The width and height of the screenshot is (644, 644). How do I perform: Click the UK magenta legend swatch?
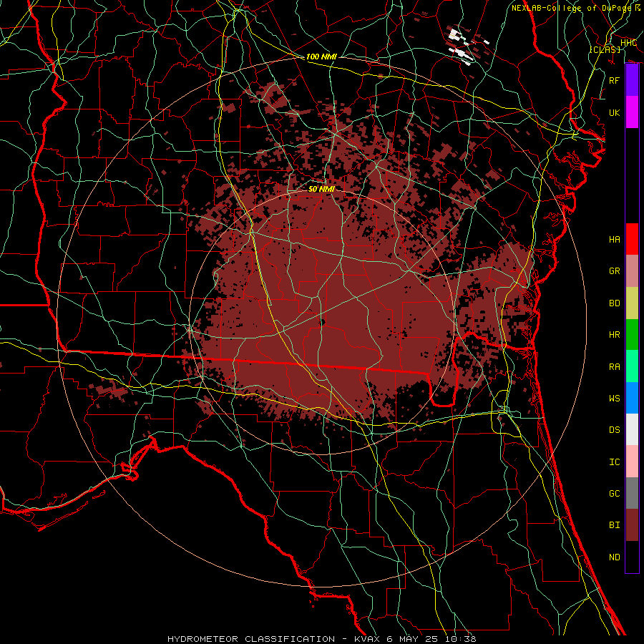(x=632, y=112)
